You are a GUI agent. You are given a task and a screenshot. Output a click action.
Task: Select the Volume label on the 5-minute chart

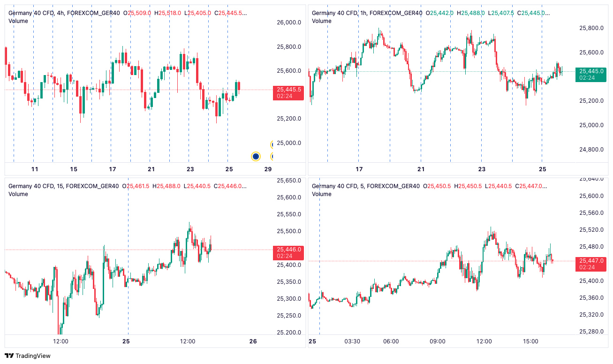point(322,194)
